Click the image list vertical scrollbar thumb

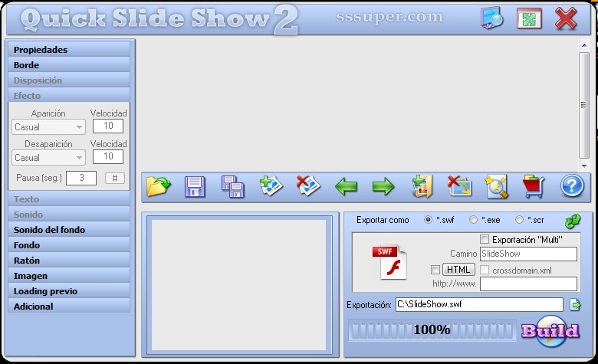(x=584, y=105)
